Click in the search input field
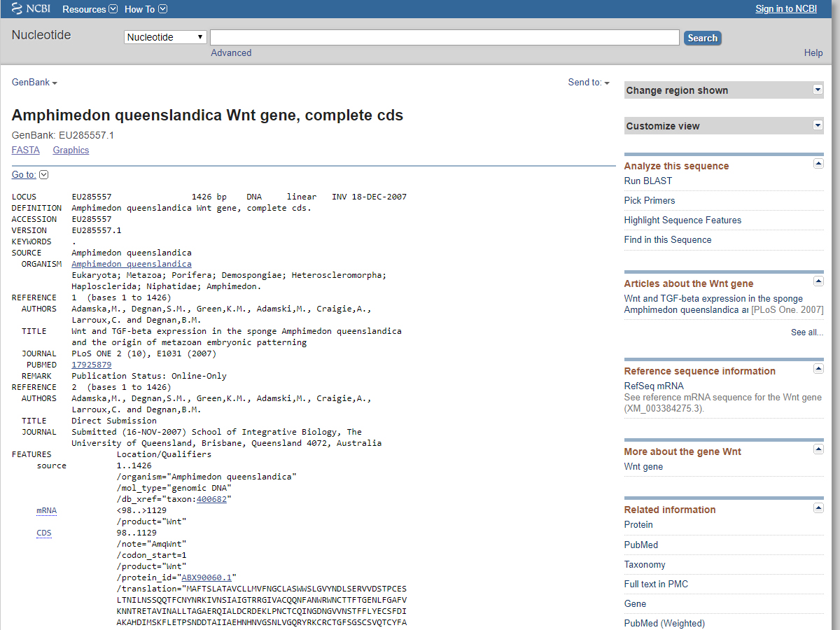This screenshot has width=840, height=630. [444, 38]
